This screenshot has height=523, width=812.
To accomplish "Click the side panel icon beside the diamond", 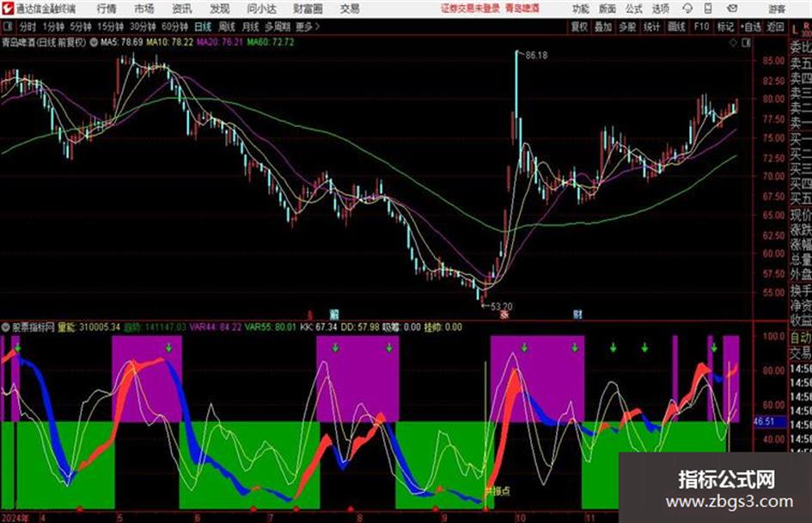I will 746,43.
